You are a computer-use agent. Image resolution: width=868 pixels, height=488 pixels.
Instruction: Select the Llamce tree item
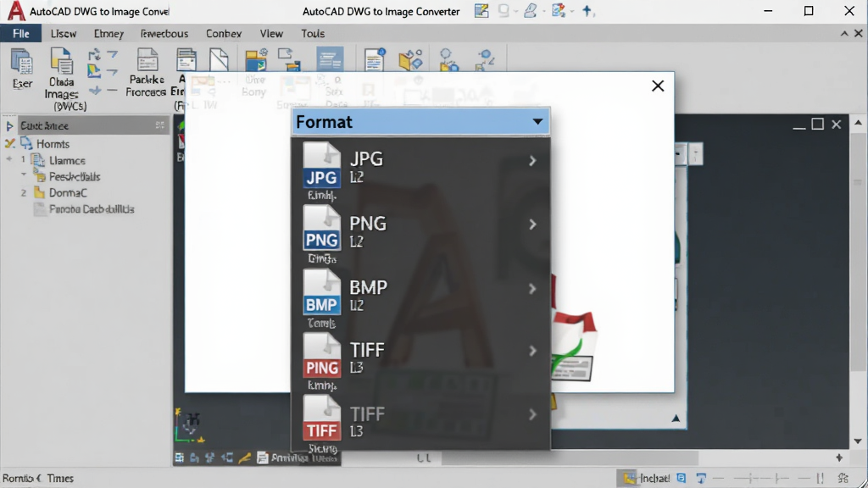click(x=67, y=160)
